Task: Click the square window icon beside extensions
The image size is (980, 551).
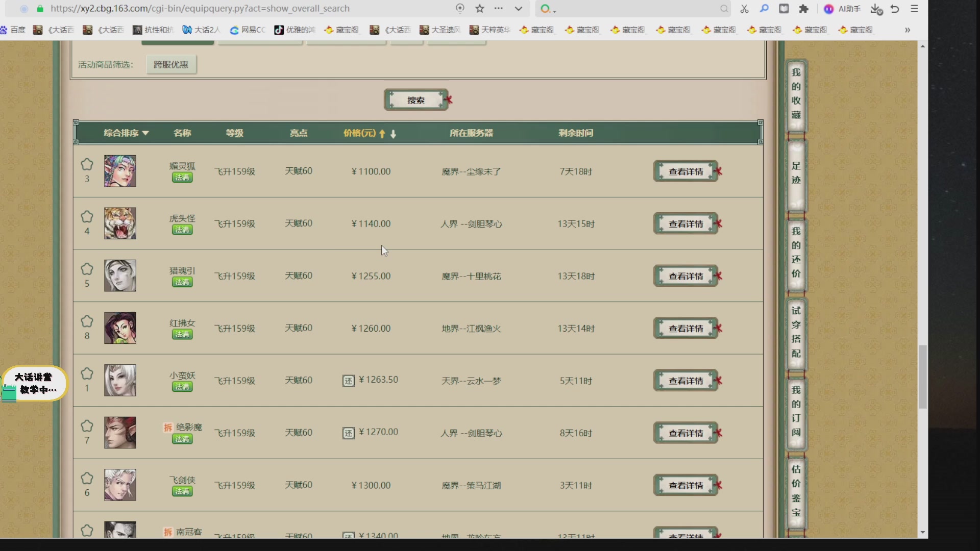Action: pos(784,9)
